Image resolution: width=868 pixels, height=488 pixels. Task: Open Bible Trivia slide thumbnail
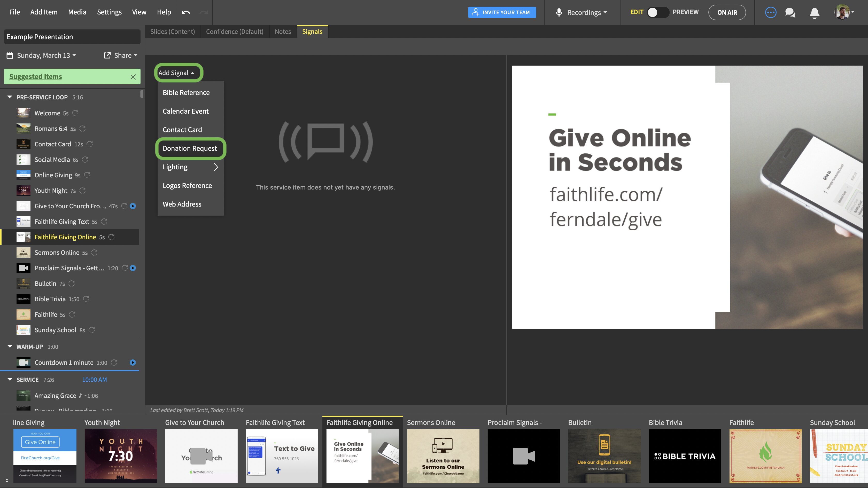(x=685, y=456)
